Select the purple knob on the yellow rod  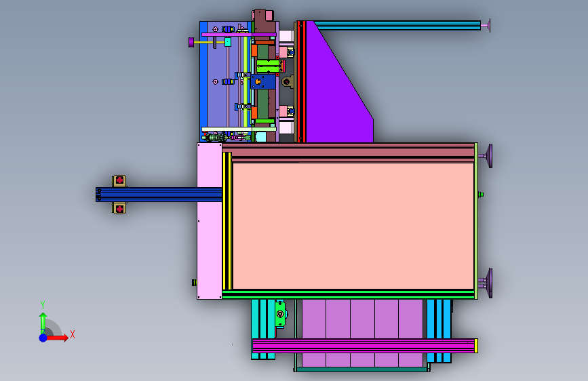click(x=191, y=42)
